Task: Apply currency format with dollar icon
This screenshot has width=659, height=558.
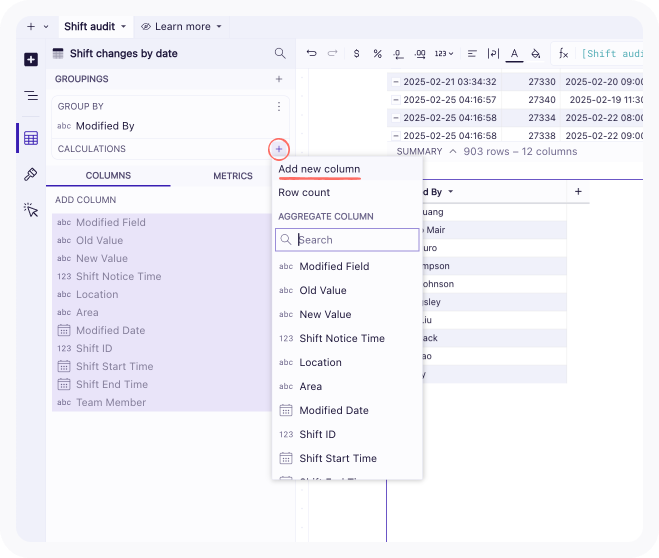Action: pyautogui.click(x=356, y=53)
